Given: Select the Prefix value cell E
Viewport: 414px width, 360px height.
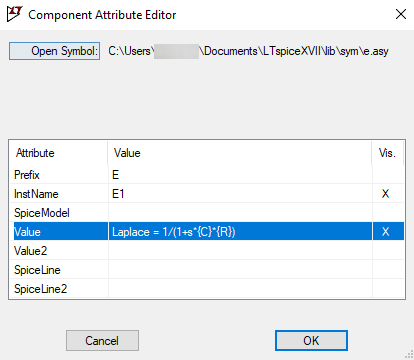Looking at the screenshot, I should coord(240,175).
